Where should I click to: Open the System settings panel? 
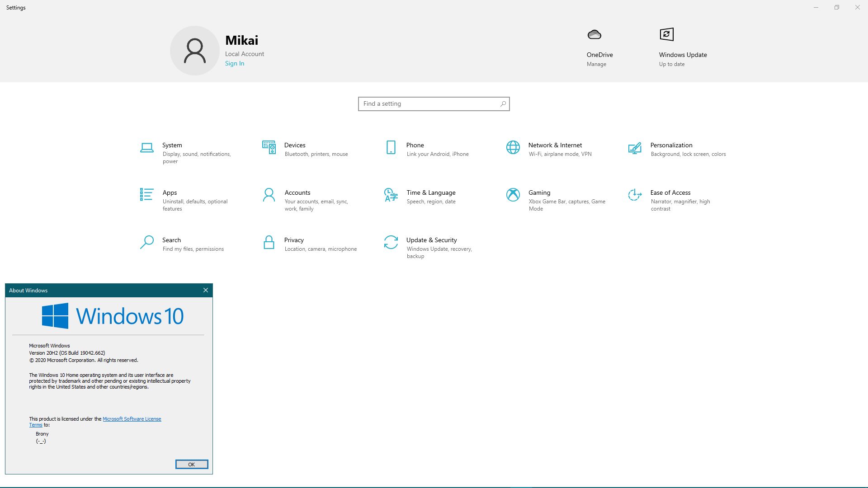(173, 152)
